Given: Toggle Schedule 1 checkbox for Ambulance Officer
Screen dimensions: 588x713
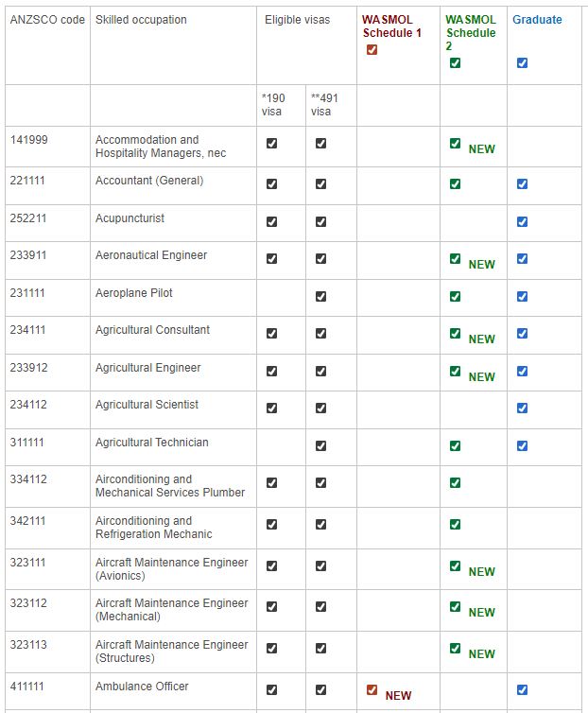Looking at the screenshot, I should (372, 690).
